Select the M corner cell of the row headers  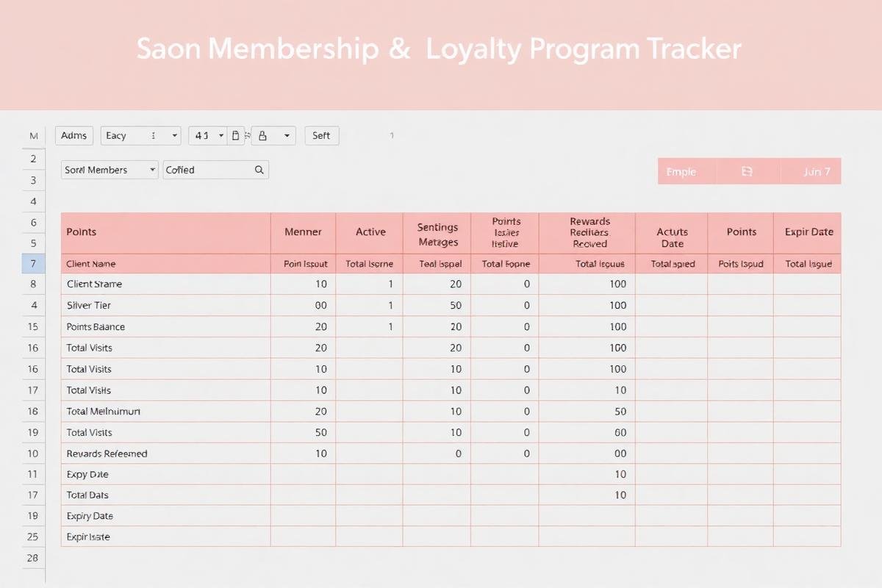[33, 136]
